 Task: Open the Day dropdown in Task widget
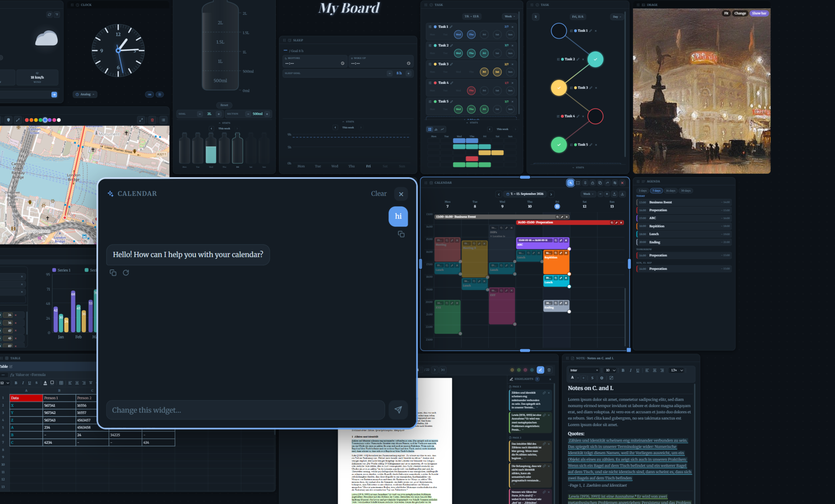617,17
